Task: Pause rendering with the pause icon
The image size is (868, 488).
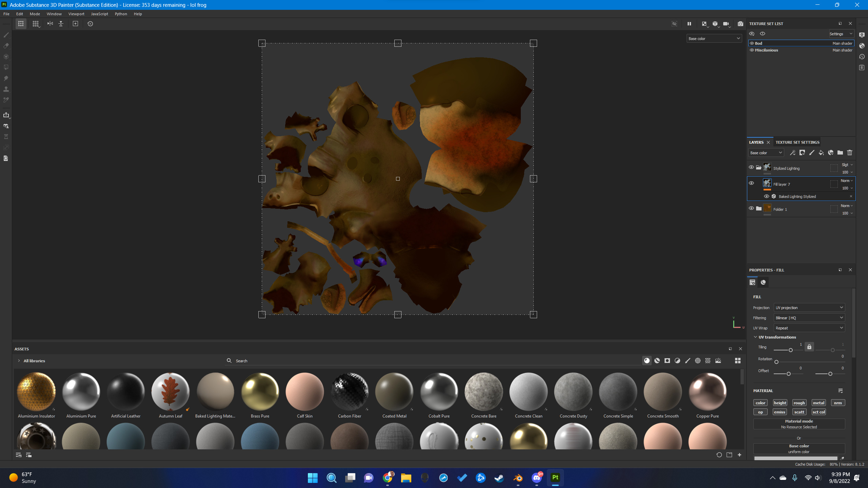Action: pos(689,24)
